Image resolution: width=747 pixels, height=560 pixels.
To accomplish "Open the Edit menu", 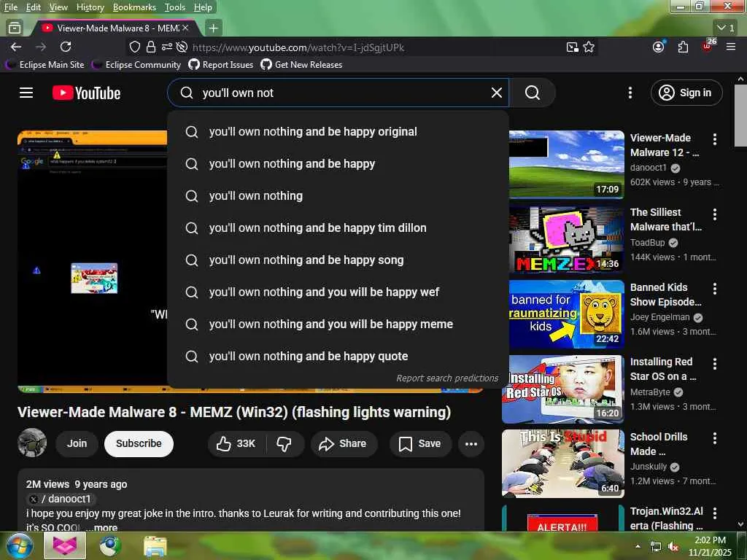I will pos(33,7).
